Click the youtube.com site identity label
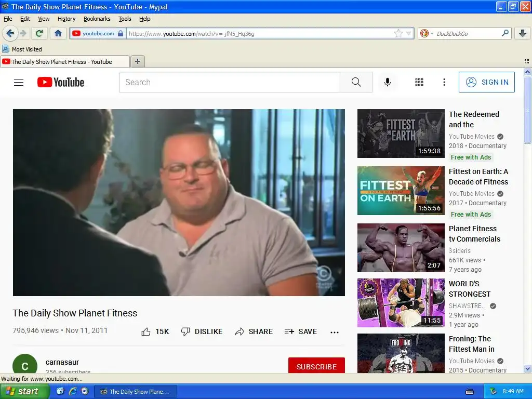532x399 pixels. click(98, 33)
